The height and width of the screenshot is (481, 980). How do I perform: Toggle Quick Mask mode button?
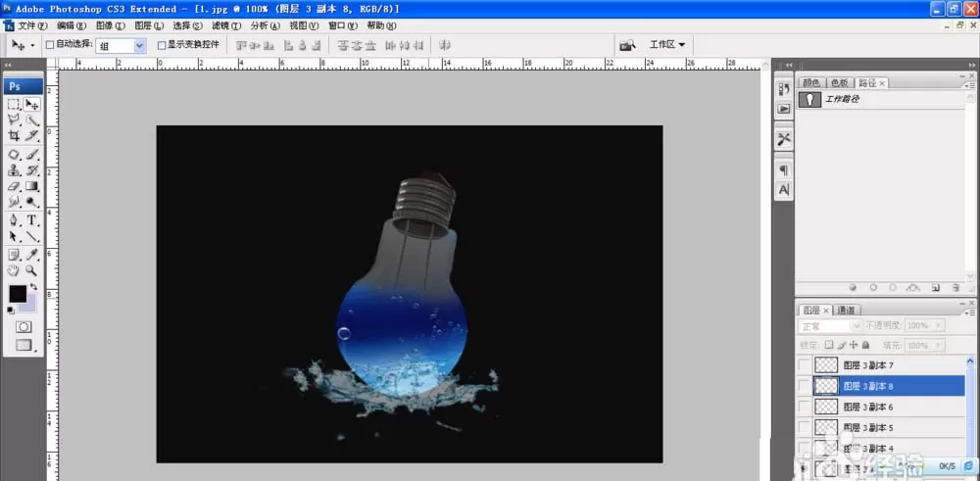coord(24,326)
